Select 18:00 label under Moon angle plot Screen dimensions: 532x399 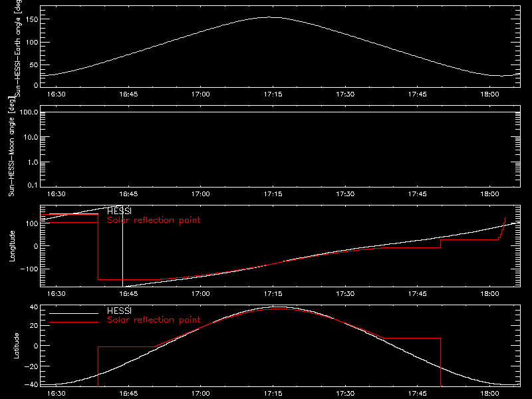pos(490,194)
